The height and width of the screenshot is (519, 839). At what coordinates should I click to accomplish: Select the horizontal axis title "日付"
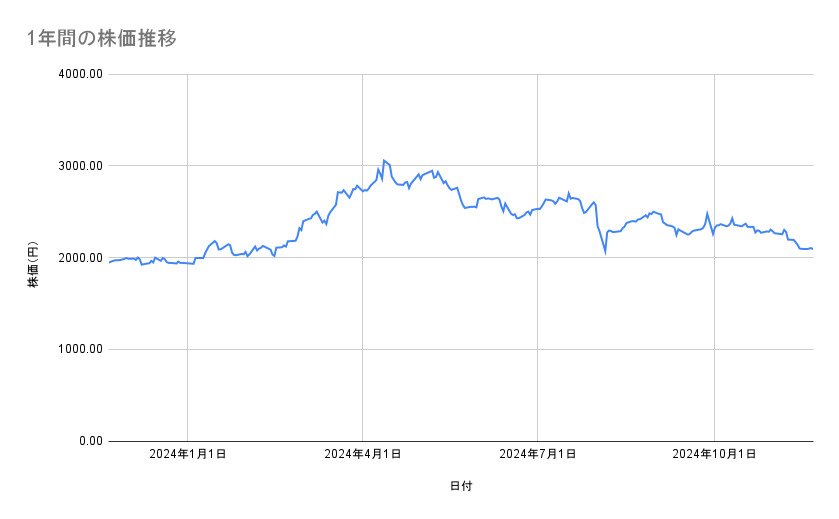(461, 486)
